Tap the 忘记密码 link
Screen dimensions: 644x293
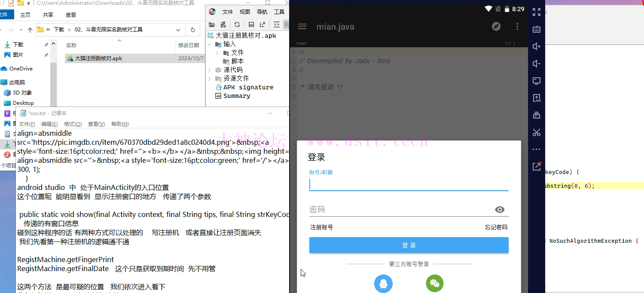pyautogui.click(x=496, y=227)
